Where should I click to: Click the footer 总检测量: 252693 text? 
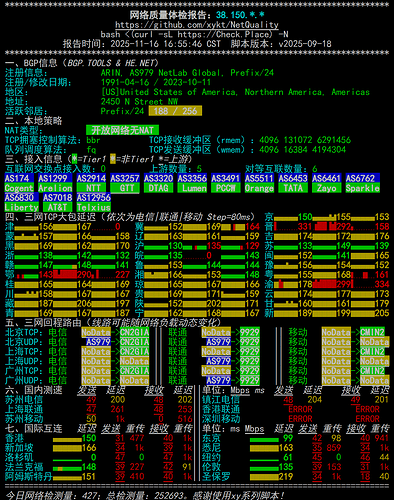pyautogui.click(x=146, y=496)
